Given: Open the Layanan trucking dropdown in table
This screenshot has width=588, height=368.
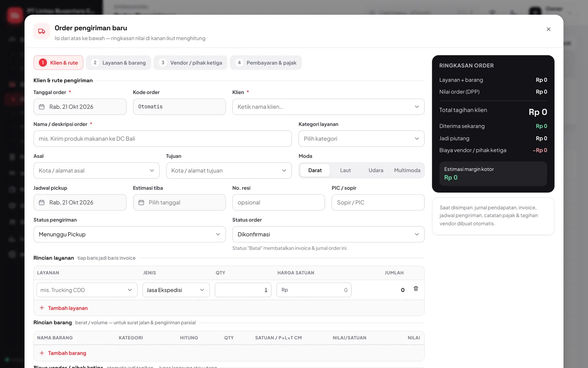Looking at the screenshot, I should click(87, 290).
